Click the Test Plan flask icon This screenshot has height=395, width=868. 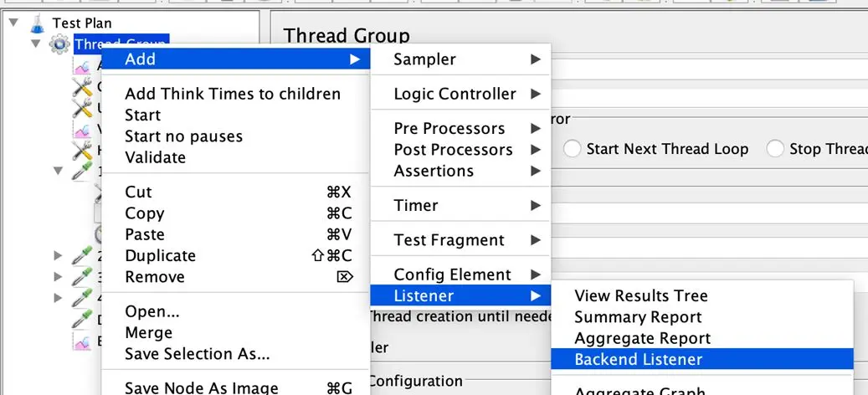(x=36, y=23)
